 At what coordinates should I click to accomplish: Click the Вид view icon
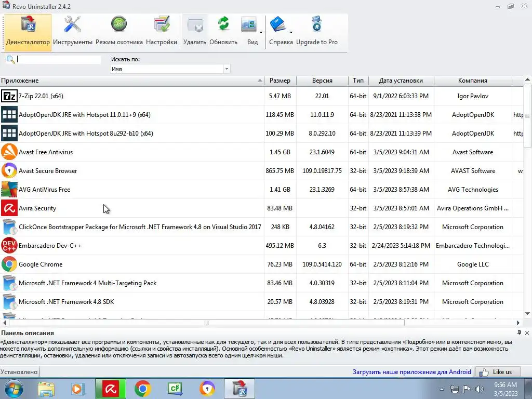pyautogui.click(x=249, y=25)
